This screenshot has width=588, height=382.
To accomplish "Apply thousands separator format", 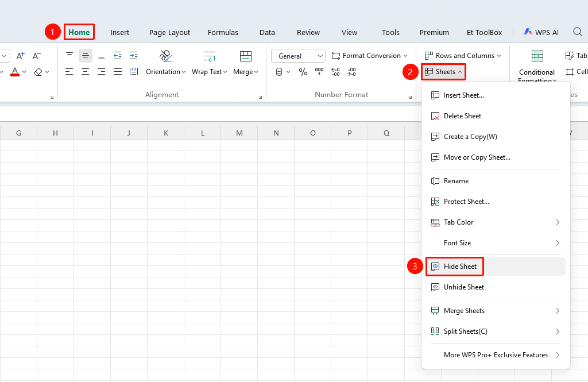I will pos(319,72).
